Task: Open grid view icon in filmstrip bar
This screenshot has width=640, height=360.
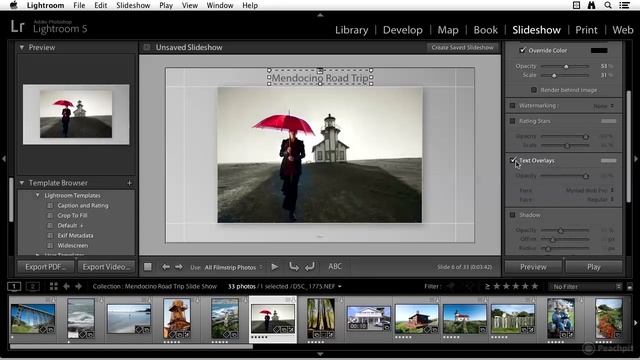Action: click(x=53, y=287)
